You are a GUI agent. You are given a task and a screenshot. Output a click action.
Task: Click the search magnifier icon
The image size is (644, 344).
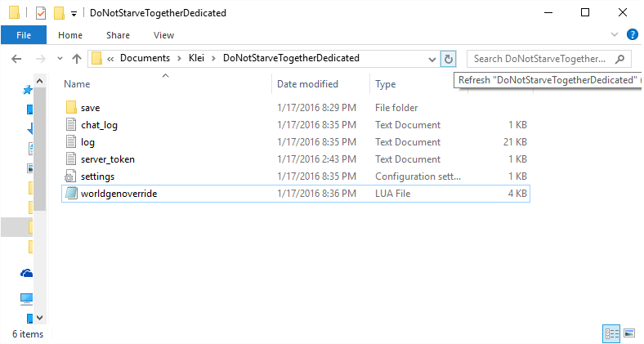[x=620, y=59]
